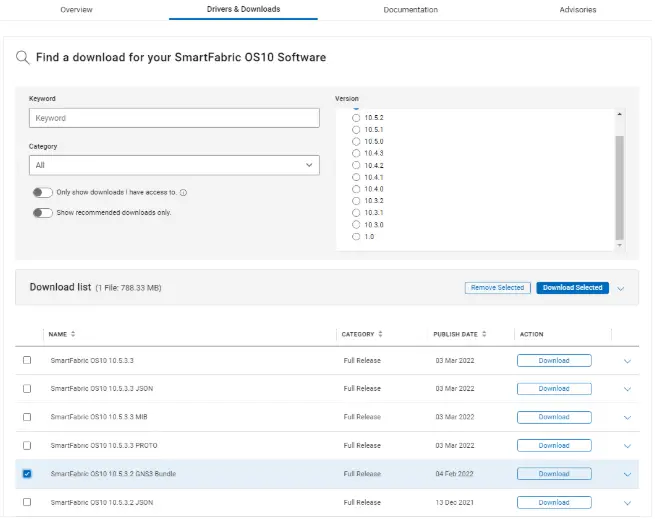Select version 10.5.0 radio button
The height and width of the screenshot is (519, 655).
(356, 142)
